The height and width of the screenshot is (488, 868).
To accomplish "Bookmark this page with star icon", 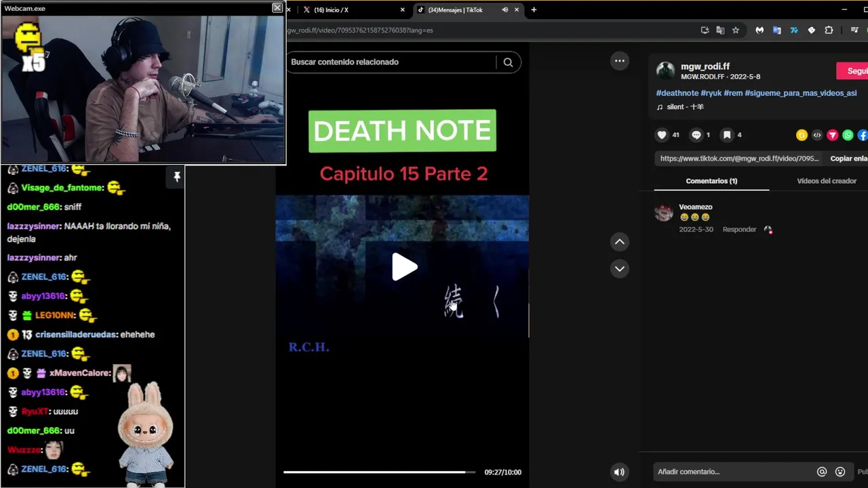I will click(736, 30).
